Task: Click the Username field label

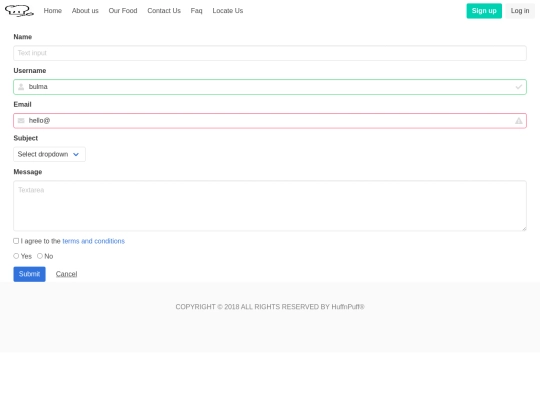Action: [x=30, y=71]
